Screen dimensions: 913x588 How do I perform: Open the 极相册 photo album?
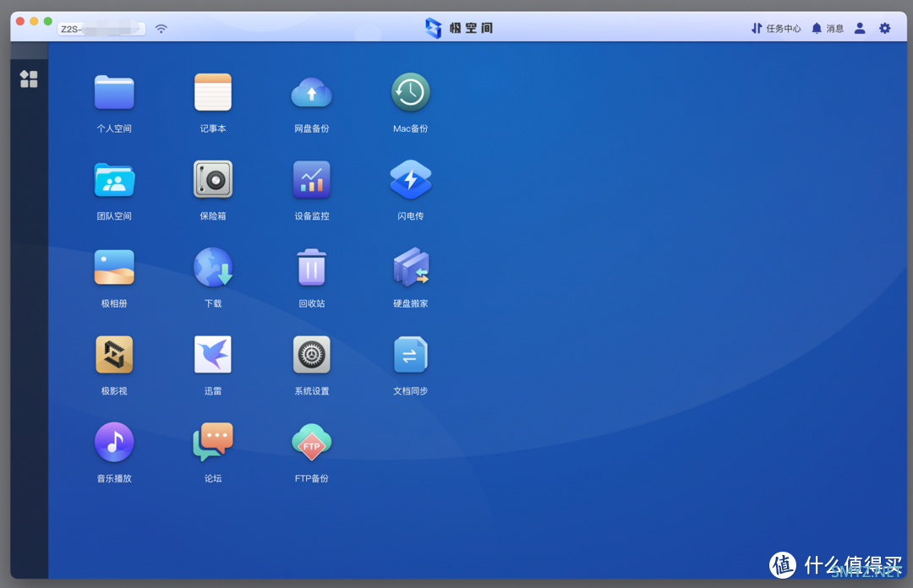click(x=114, y=267)
